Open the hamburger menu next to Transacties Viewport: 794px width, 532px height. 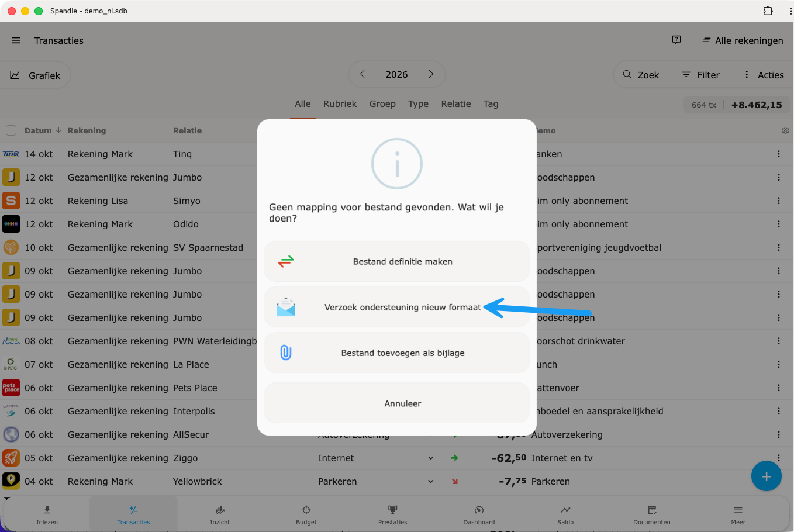pyautogui.click(x=16, y=40)
